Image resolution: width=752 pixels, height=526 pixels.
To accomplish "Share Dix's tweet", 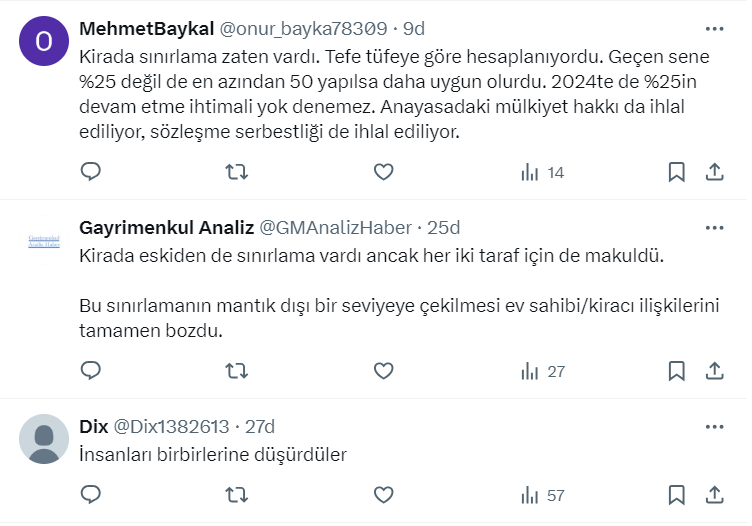I will [x=715, y=495].
